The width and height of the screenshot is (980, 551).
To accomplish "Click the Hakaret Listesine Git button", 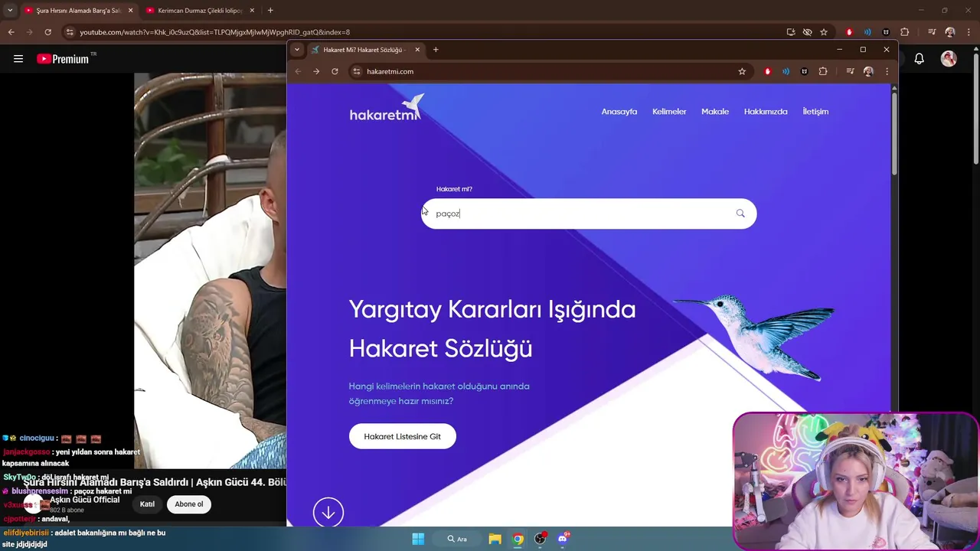I will click(x=402, y=436).
